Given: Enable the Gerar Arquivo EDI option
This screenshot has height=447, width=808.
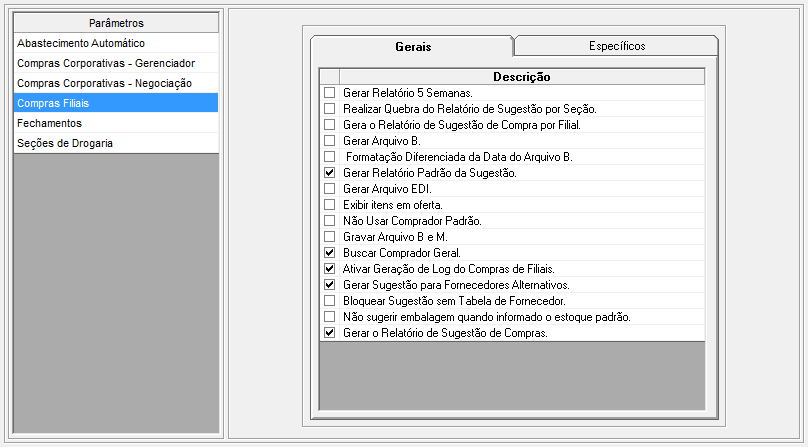Looking at the screenshot, I should coord(329,189).
